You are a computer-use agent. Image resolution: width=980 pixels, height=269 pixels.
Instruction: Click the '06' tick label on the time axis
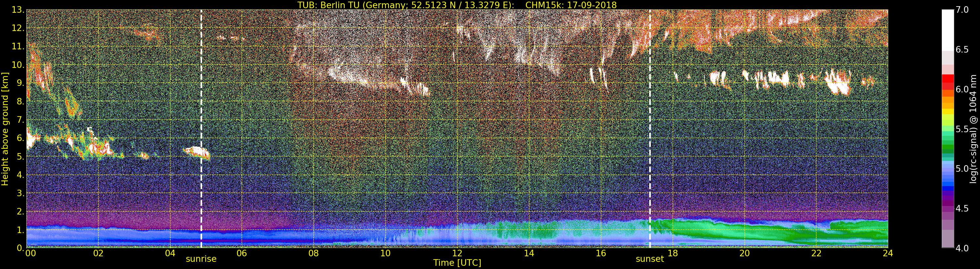[x=242, y=253]
